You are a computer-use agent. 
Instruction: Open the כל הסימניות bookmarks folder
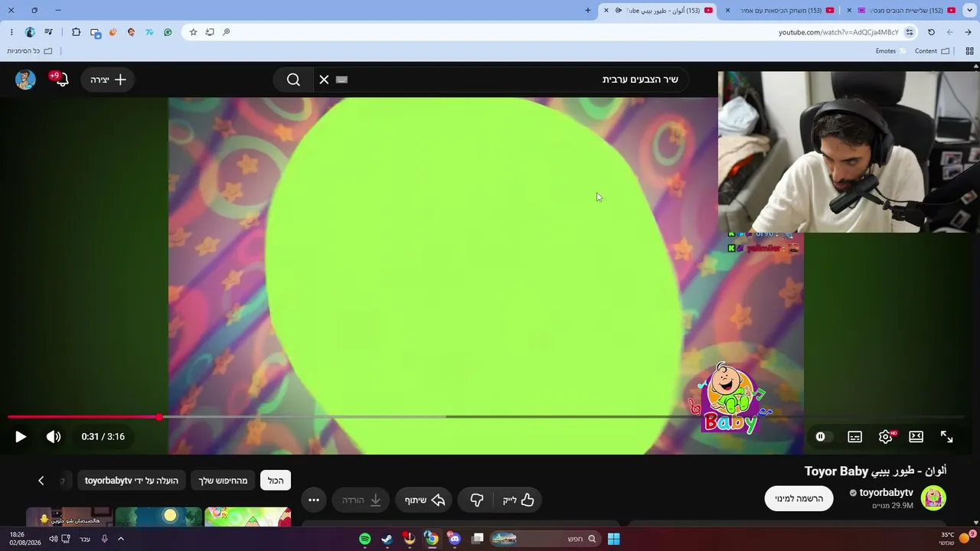pos(30,51)
